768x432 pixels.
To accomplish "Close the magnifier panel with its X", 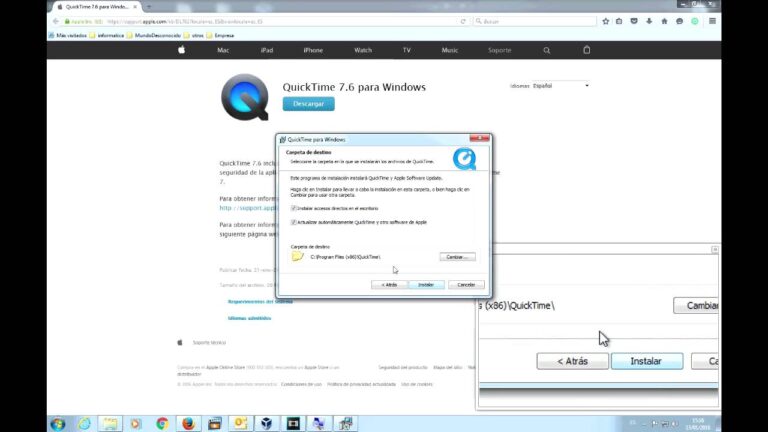I will [715, 250].
